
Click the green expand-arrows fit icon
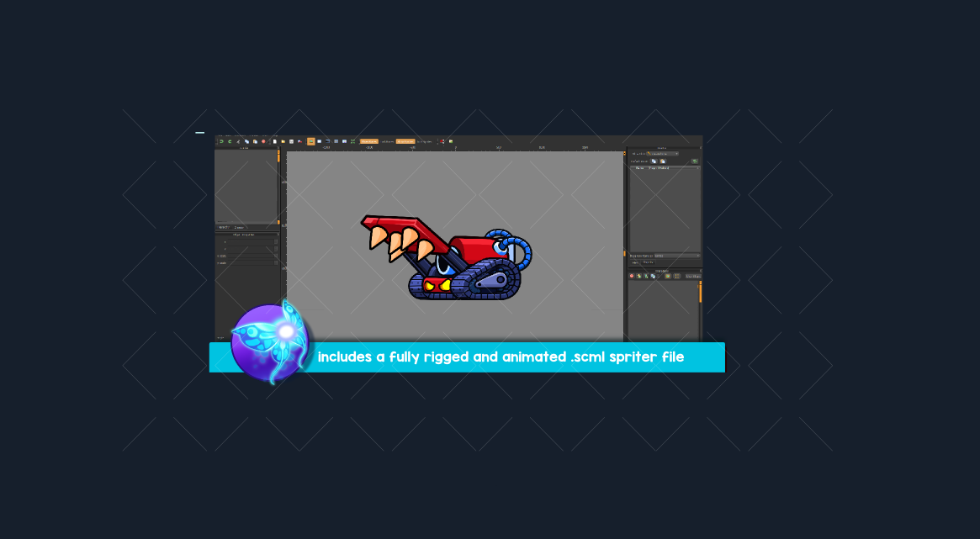(x=352, y=141)
